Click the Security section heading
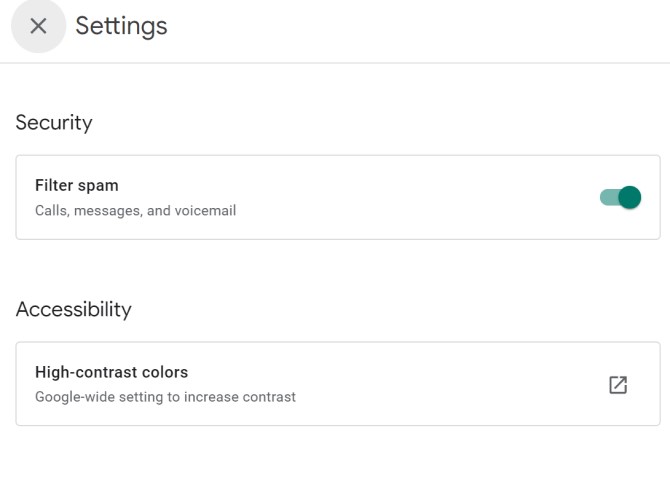The height and width of the screenshot is (485, 670). [x=54, y=122]
